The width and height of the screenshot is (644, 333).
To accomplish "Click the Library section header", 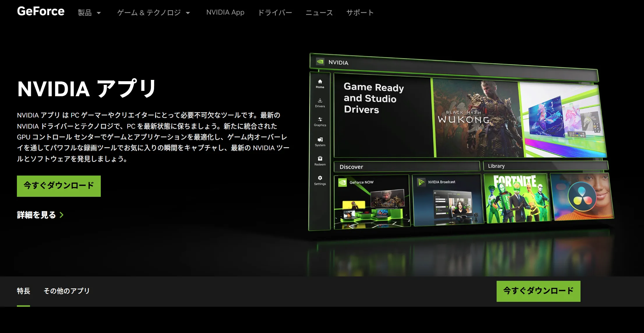I will [x=546, y=166].
